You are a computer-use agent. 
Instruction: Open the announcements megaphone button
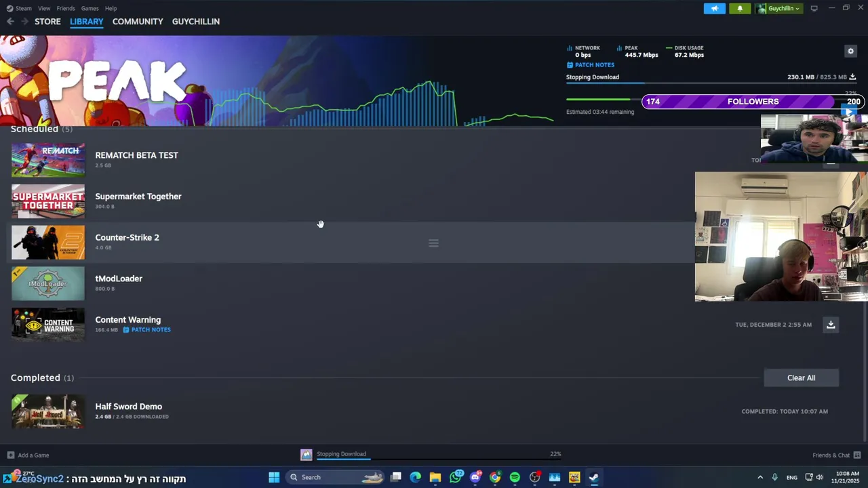[x=714, y=8]
